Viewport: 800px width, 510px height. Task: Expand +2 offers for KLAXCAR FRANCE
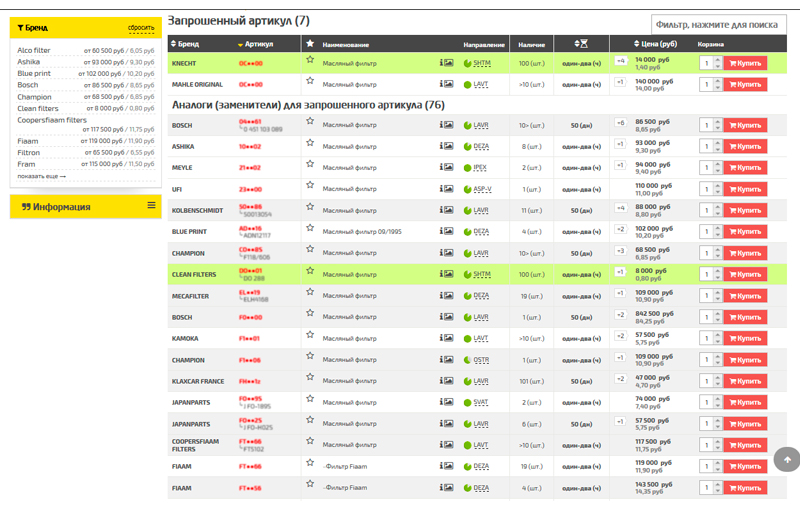point(620,379)
